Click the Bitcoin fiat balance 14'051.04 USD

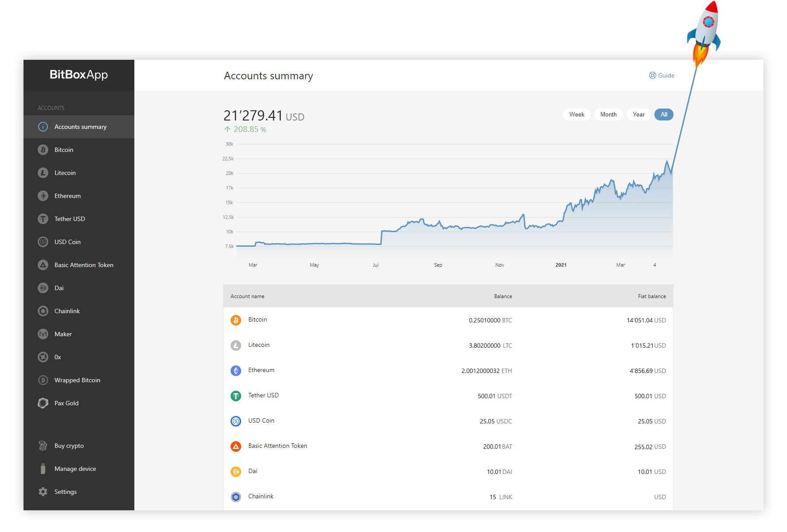pyautogui.click(x=646, y=320)
